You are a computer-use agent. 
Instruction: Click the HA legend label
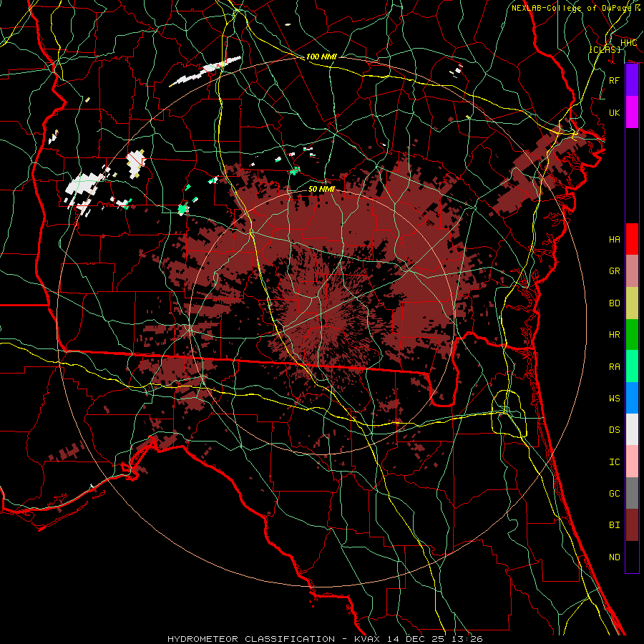614,240
